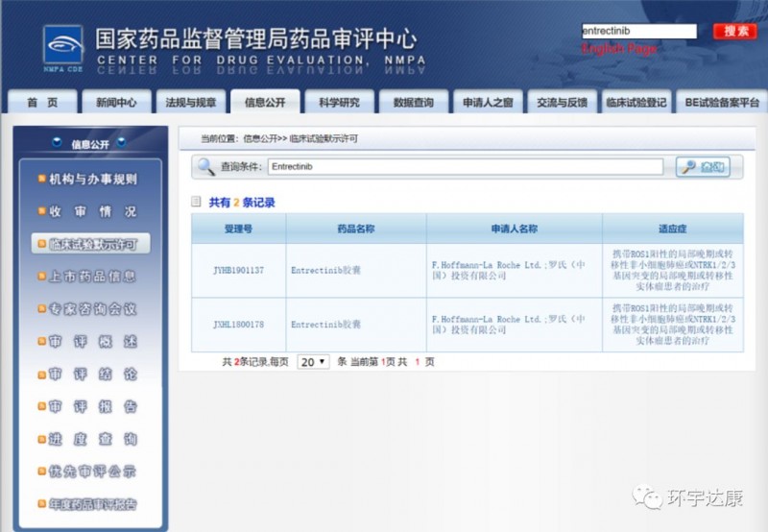Click the 受理号 column header
Screen dimensions: 768x532
238,229
